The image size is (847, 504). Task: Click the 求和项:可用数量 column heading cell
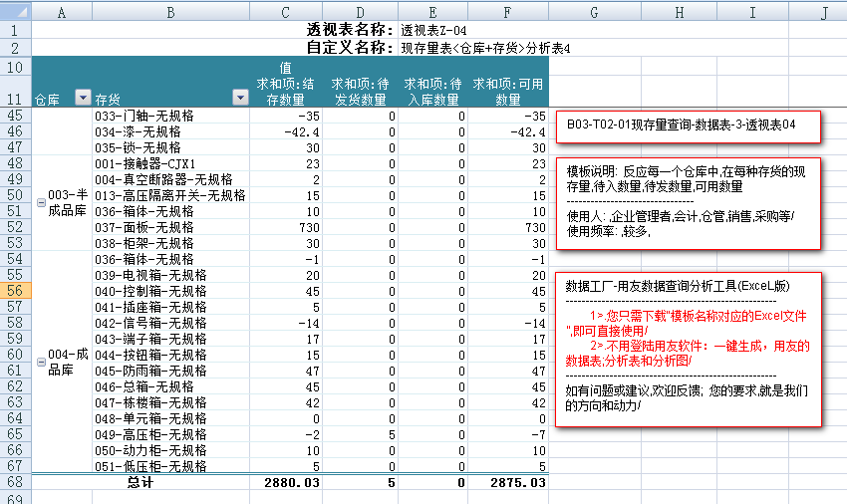pyautogui.click(x=508, y=91)
